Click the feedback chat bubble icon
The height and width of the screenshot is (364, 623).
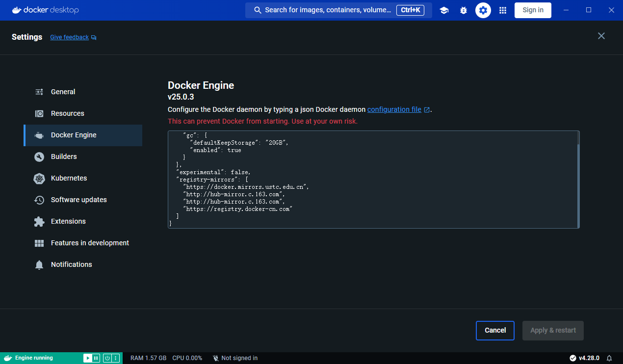click(x=94, y=37)
